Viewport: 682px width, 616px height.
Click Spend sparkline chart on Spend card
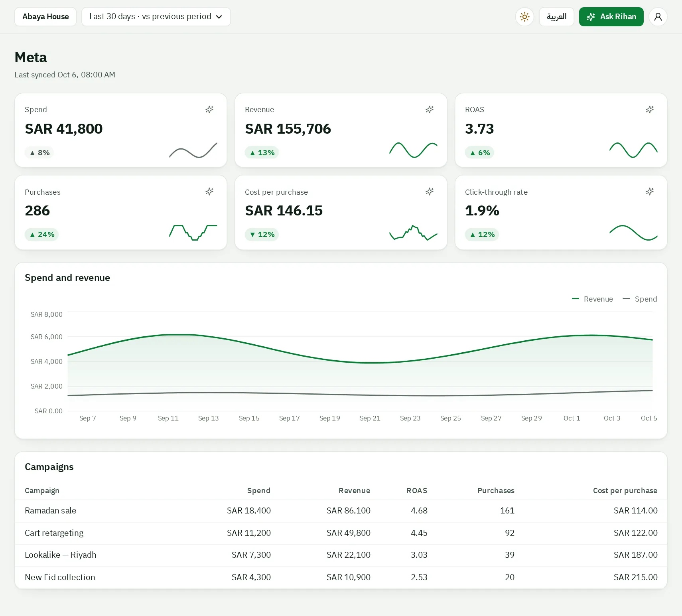pos(193,150)
